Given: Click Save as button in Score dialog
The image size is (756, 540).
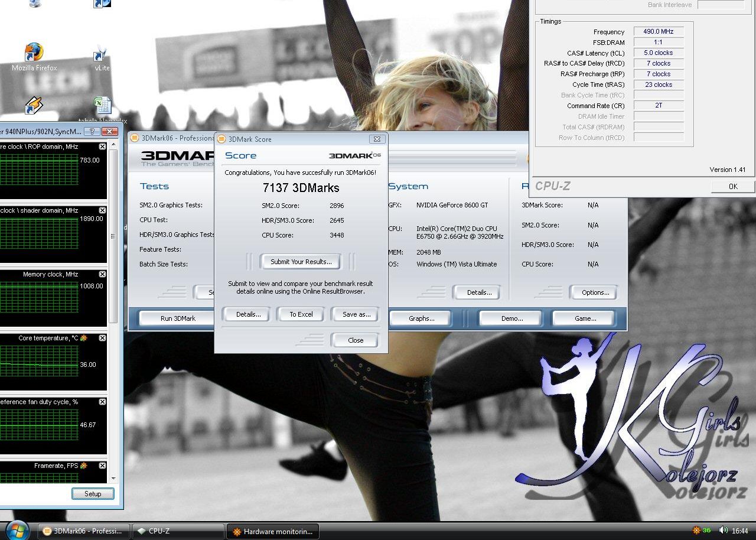Looking at the screenshot, I should click(x=356, y=314).
